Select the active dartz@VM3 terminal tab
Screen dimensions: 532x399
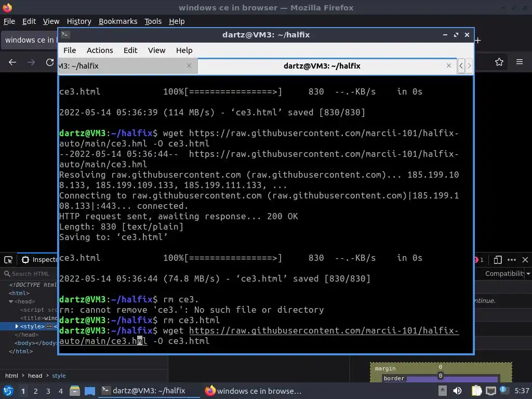coord(322,66)
